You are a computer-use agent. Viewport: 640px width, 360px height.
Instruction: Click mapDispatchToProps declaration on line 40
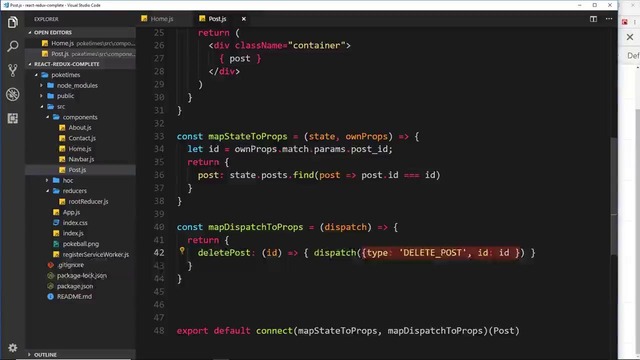(256, 227)
